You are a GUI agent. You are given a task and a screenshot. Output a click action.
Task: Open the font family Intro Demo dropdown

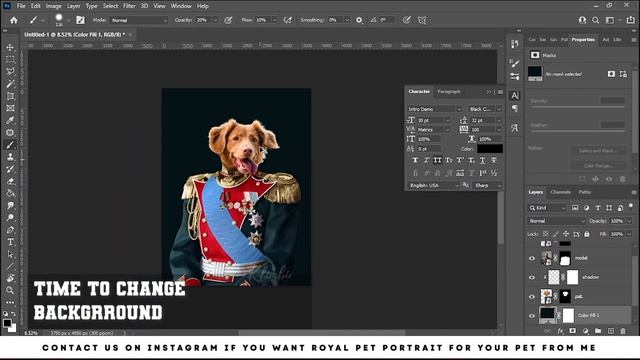click(434, 109)
